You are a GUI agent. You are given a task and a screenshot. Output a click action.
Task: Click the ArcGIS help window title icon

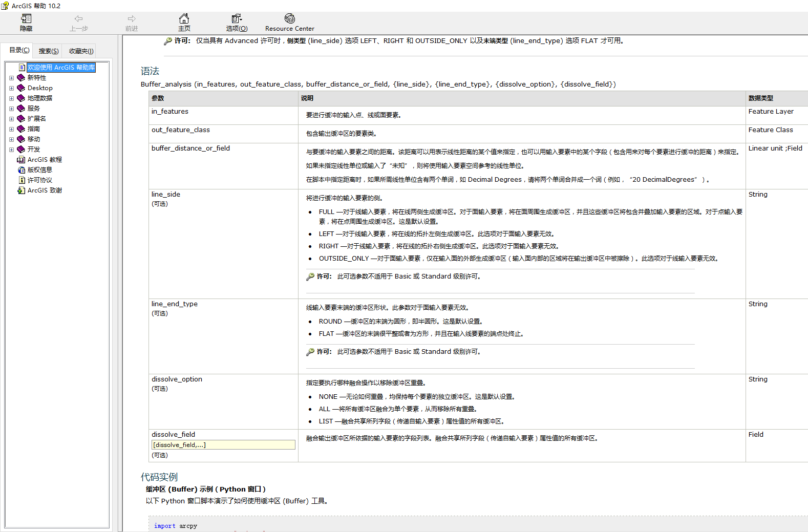[x=5, y=6]
